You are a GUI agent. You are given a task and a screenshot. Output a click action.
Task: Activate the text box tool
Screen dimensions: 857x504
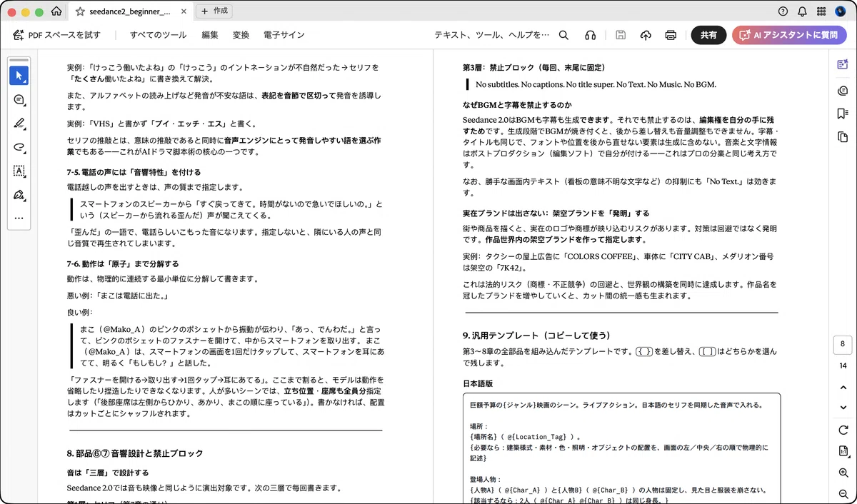pos(19,171)
